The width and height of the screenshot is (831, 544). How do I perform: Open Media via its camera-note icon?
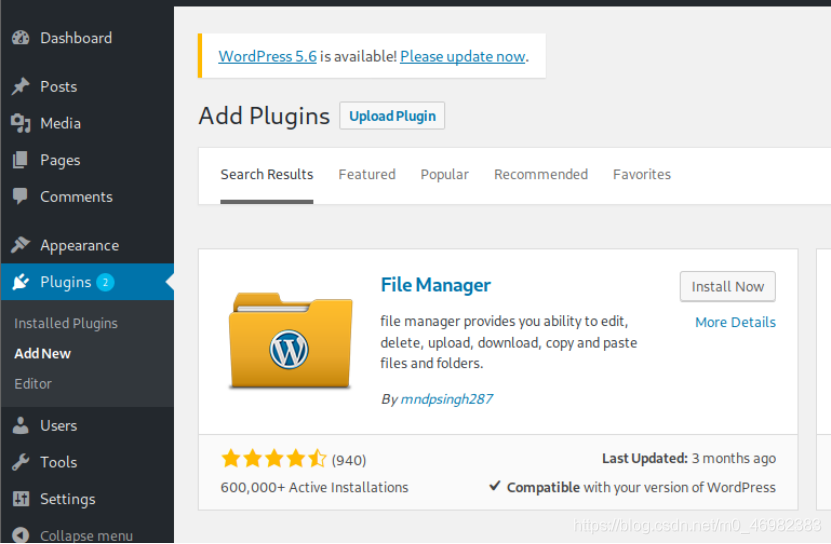[20, 123]
